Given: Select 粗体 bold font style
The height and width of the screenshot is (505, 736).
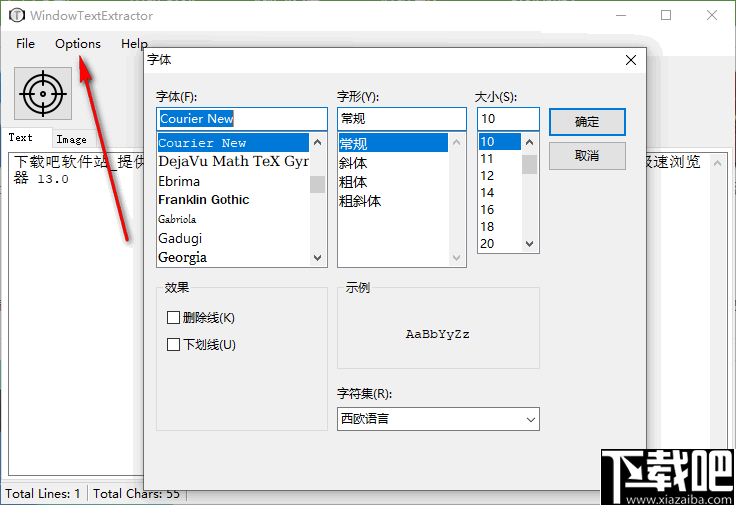Looking at the screenshot, I should coord(393,182).
